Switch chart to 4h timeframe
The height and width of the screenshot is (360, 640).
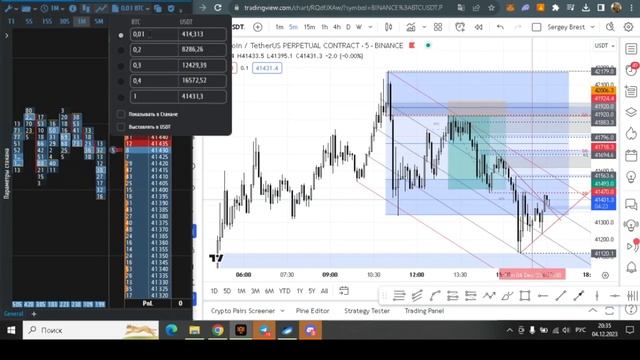click(x=337, y=27)
